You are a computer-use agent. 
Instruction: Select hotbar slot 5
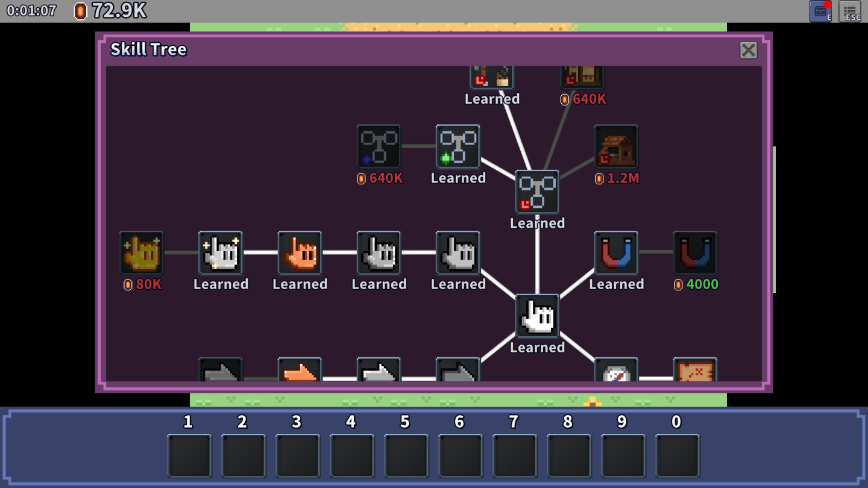point(406,456)
